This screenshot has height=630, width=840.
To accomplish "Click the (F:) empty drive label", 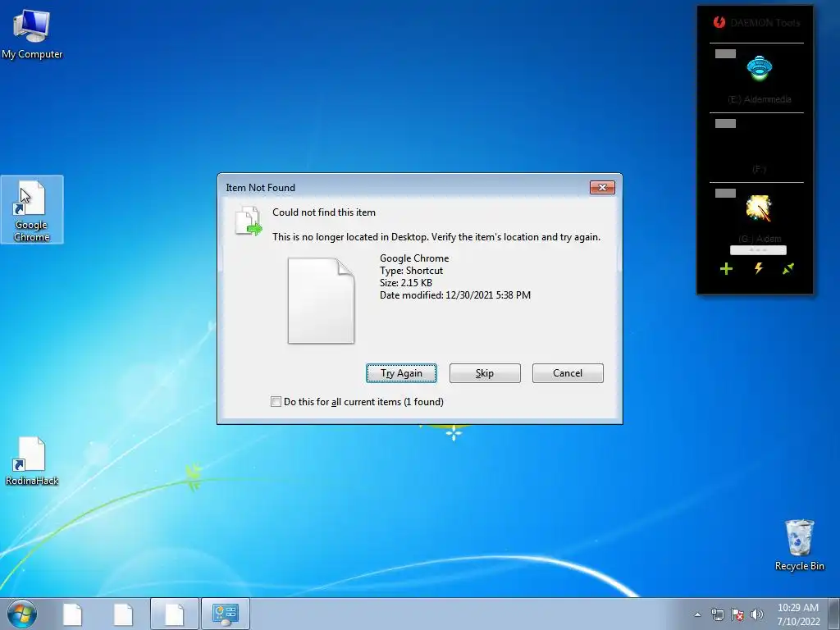I will pos(759,169).
